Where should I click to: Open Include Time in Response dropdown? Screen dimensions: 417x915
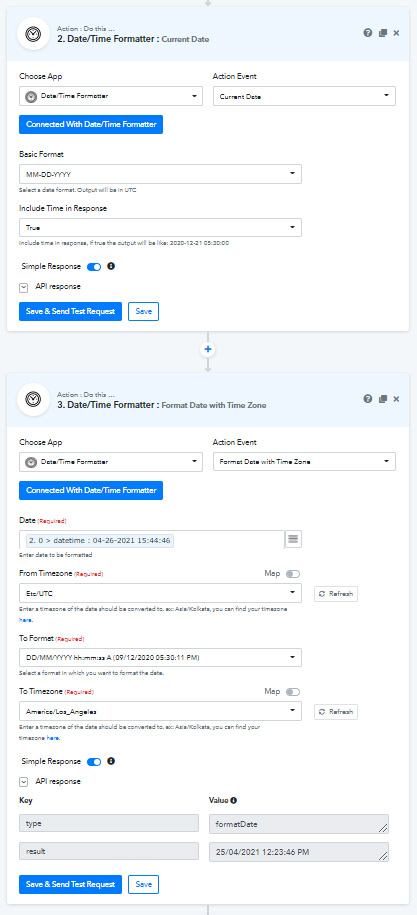point(160,228)
